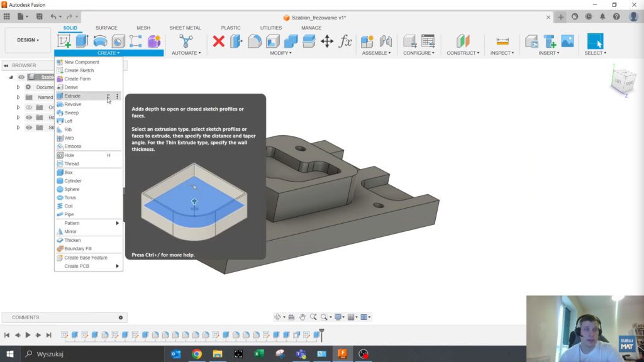644x362 pixels.
Task: Select the Sweep tool
Action: 70,112
